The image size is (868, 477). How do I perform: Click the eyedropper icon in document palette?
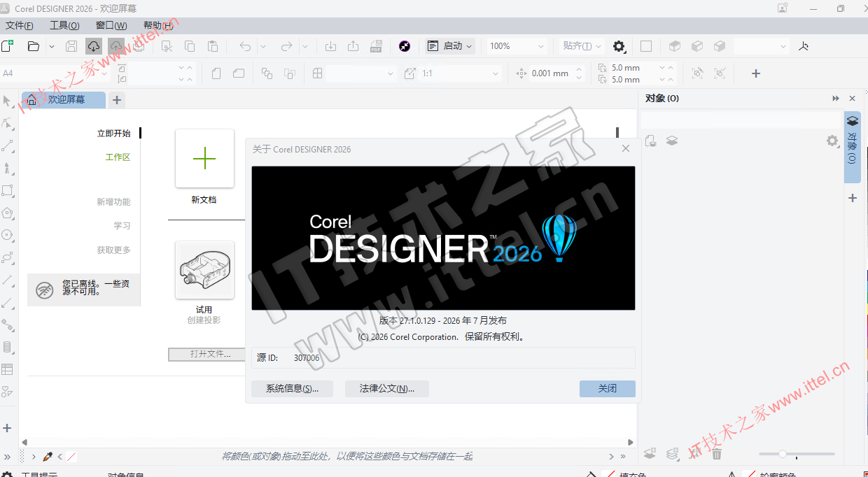point(48,457)
